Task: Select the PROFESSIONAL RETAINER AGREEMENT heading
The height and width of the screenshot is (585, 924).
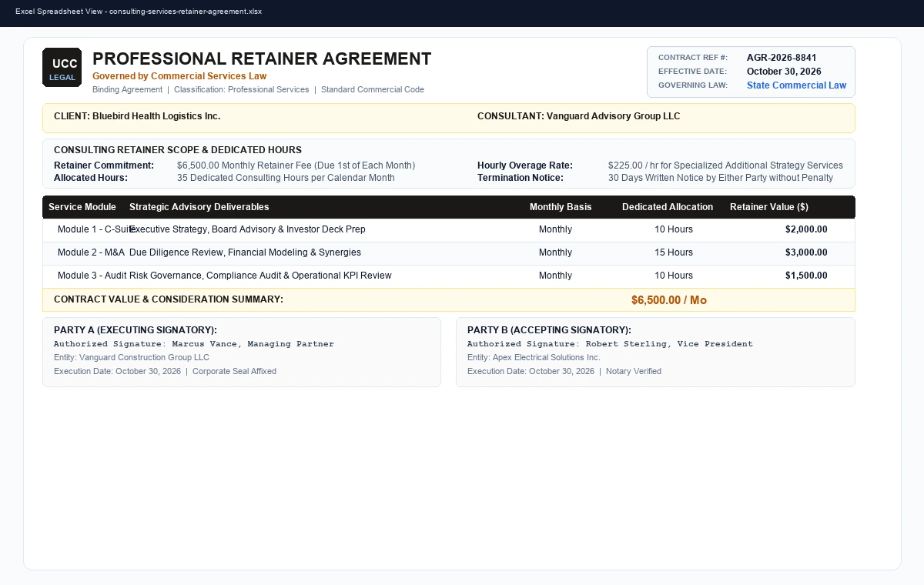Action: pyautogui.click(x=262, y=58)
